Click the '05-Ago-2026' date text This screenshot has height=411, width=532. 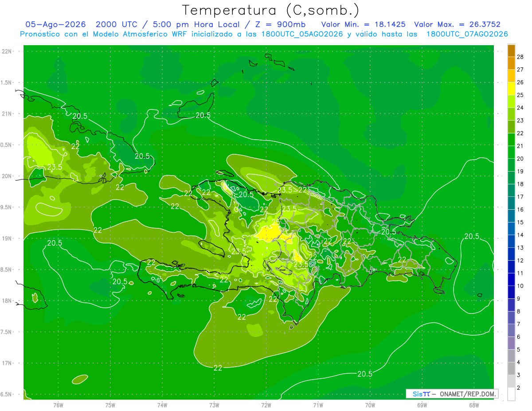(x=55, y=24)
